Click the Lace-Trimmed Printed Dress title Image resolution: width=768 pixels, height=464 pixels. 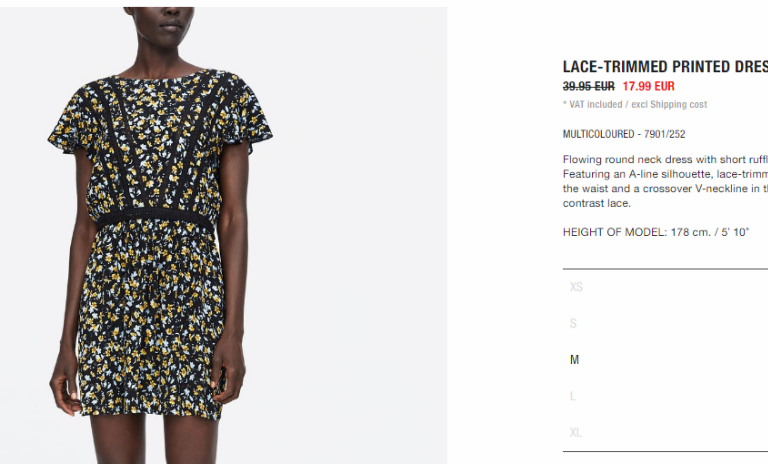coord(665,67)
